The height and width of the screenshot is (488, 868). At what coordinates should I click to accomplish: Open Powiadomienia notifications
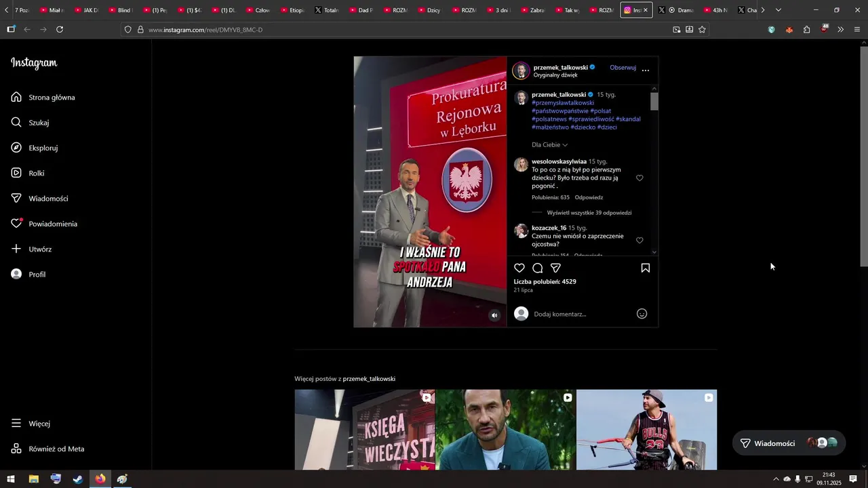[x=45, y=224]
